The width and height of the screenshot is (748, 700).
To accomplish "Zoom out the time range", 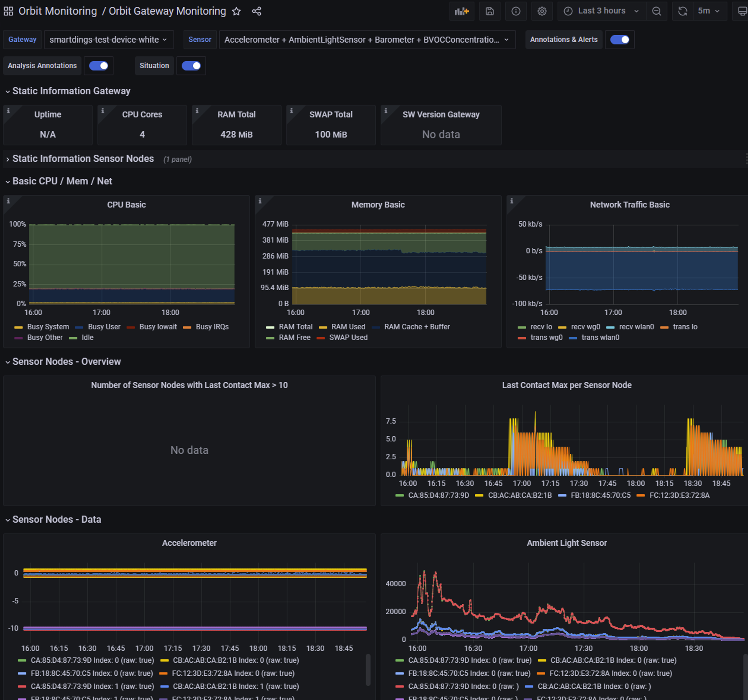I will (x=656, y=11).
